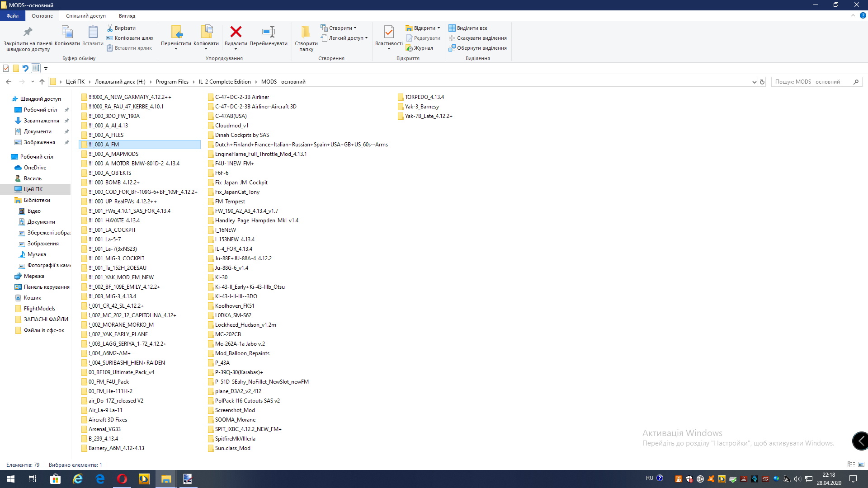Viewport: 868px width, 488px height.
Task: Select folder Screenshot_Mod
Action: pyautogui.click(x=235, y=410)
